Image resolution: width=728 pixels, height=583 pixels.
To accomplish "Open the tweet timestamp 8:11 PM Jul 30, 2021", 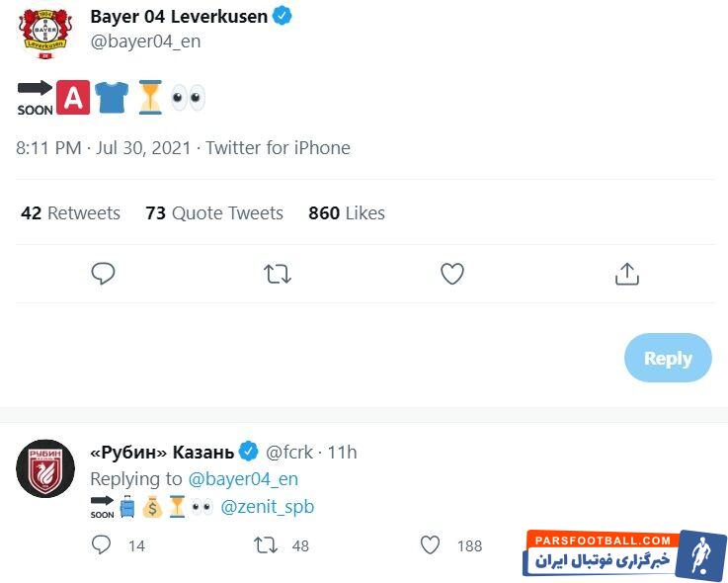I will (x=105, y=148).
